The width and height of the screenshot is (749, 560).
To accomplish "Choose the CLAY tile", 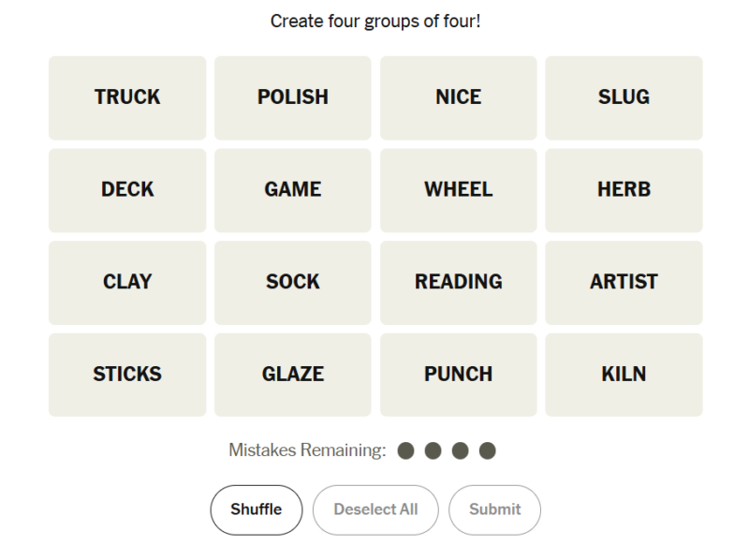I will pos(127,282).
